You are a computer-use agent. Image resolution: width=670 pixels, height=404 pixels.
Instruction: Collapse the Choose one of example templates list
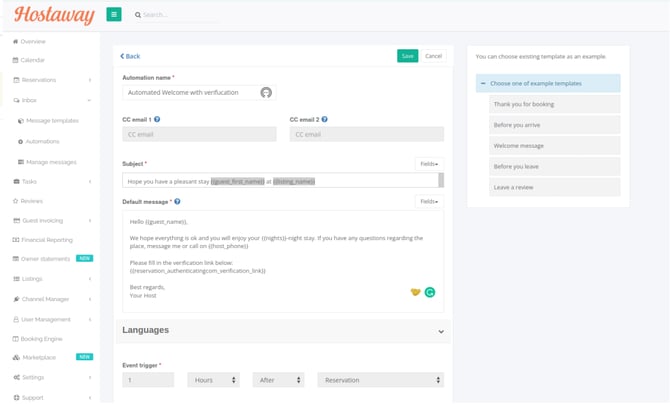pyautogui.click(x=484, y=83)
